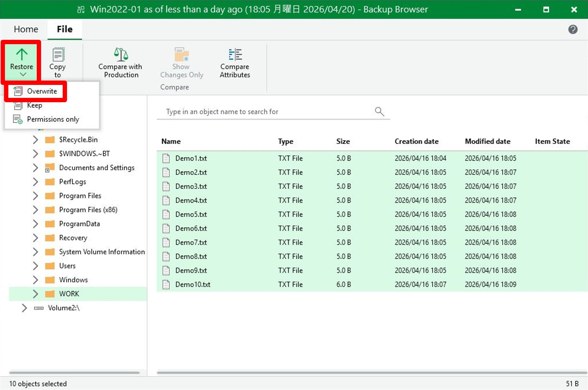Screen dimensions: 588x390
Task: Click '10 objects selected' status text
Action: (38, 384)
